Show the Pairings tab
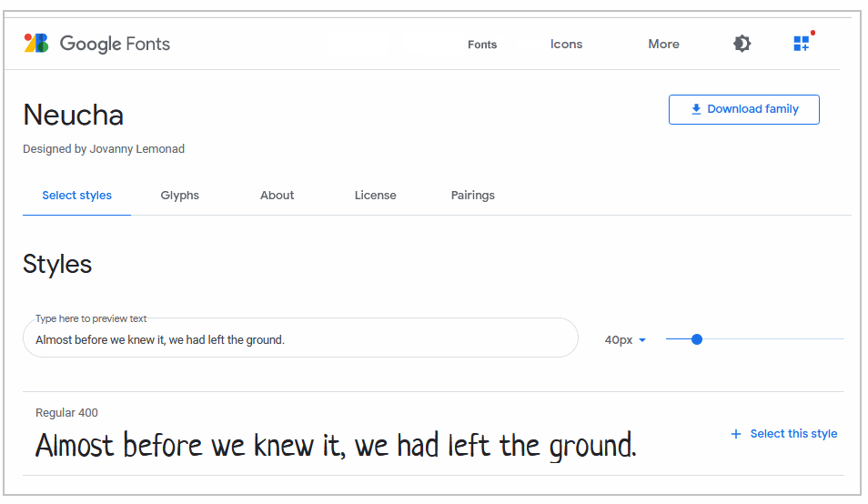Viewport: 868px width, 504px height. coord(472,196)
